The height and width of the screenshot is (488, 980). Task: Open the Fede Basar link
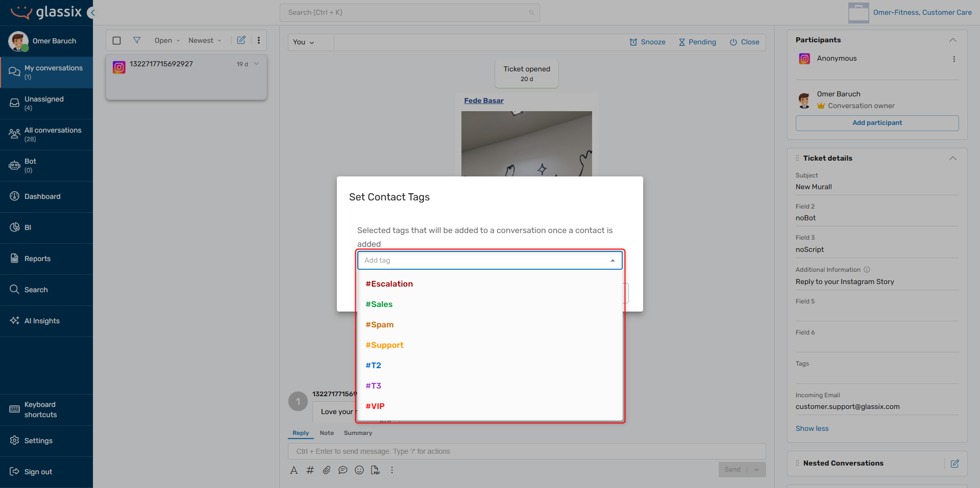coord(483,101)
